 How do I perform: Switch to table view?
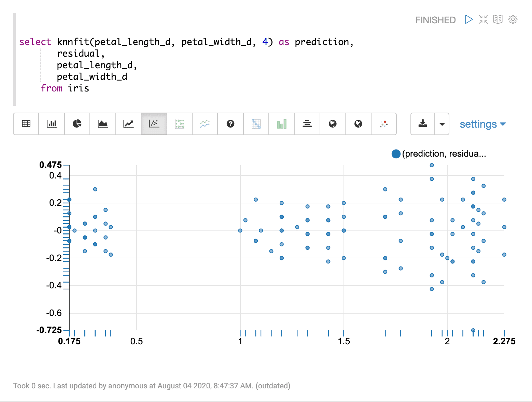[x=26, y=124]
